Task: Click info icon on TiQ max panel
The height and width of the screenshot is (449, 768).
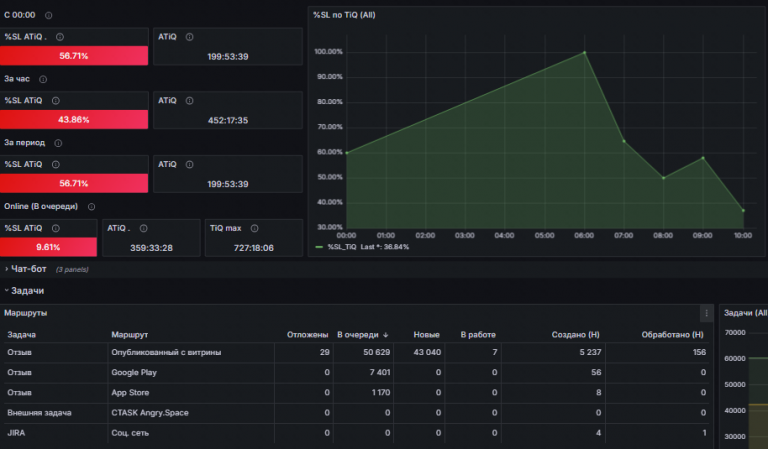Action: point(255,228)
